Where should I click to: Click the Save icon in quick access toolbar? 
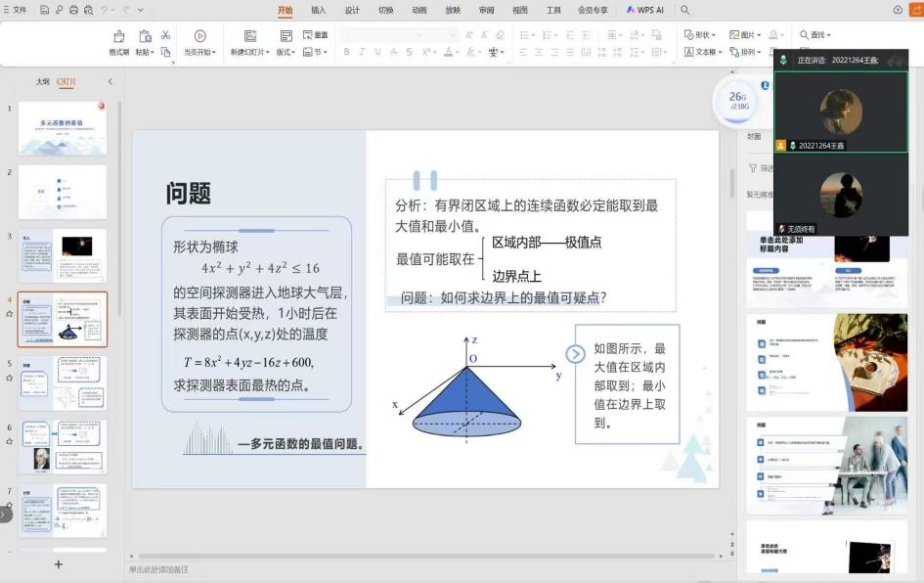coord(46,10)
